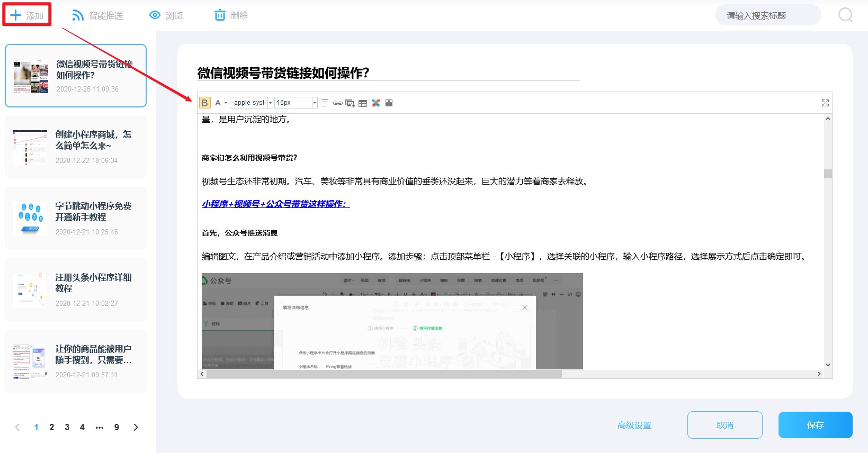868x453 pixels.
Task: Open article 字节跳动小程序免费开通新手教程
Action: point(76,218)
